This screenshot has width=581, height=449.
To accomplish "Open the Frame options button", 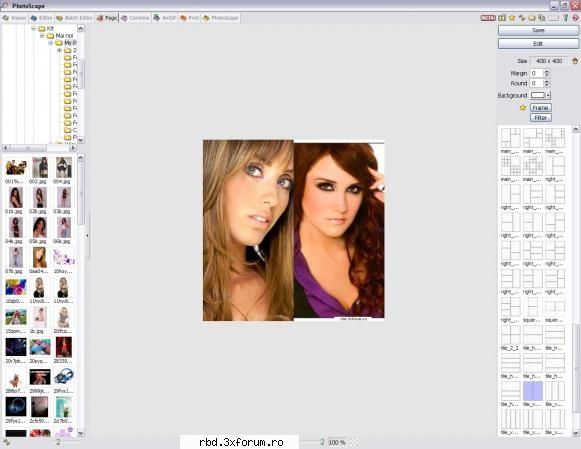I will [541, 108].
